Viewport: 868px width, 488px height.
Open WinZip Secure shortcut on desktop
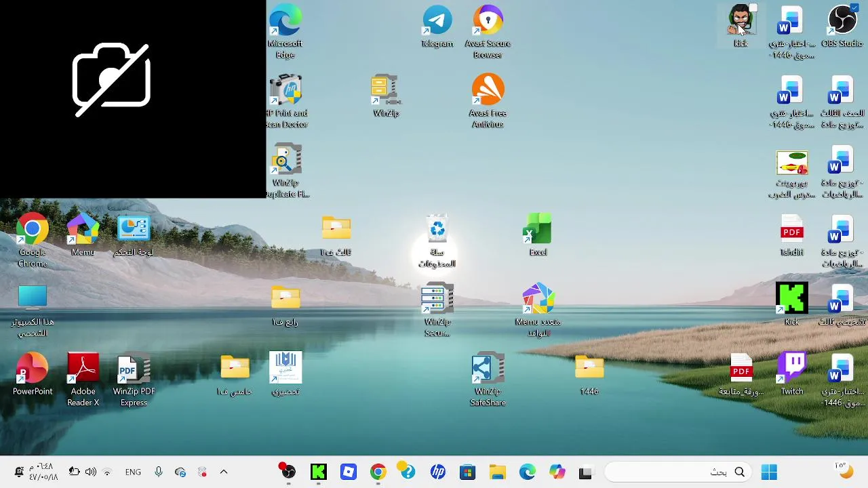pyautogui.click(x=437, y=310)
